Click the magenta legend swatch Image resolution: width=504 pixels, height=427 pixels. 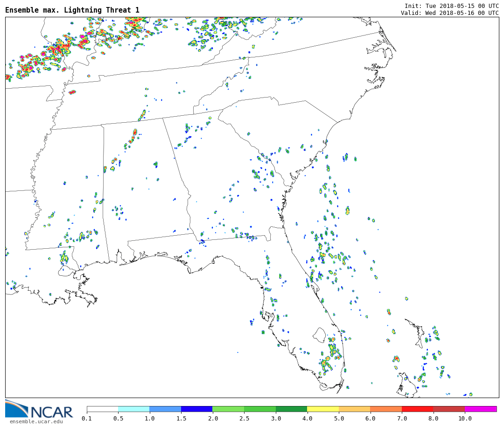481,409
